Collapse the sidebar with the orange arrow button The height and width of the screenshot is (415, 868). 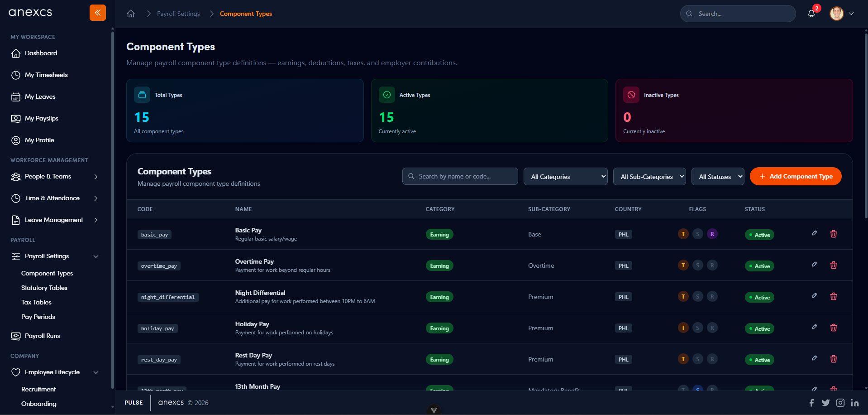click(x=98, y=13)
